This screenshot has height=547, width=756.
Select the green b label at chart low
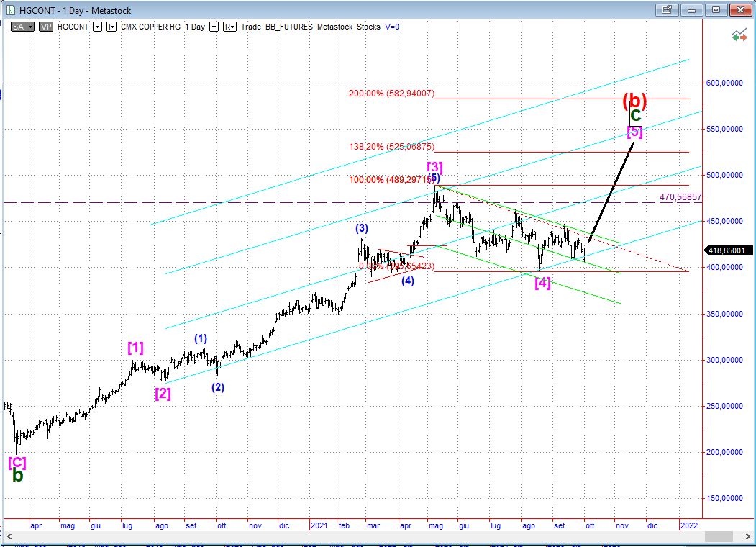tap(17, 476)
